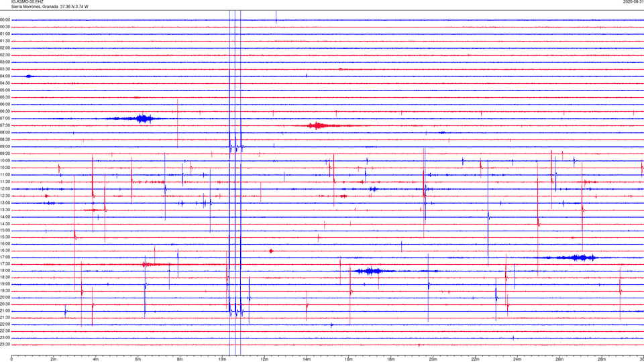
Task: Pick the 22:00 time label
Action: tap(5, 324)
